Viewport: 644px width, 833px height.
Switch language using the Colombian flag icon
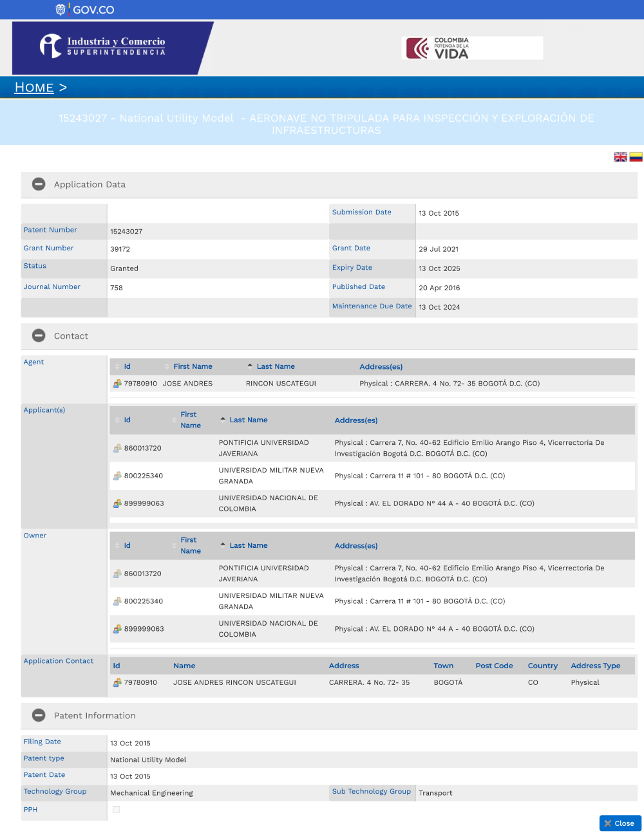636,157
